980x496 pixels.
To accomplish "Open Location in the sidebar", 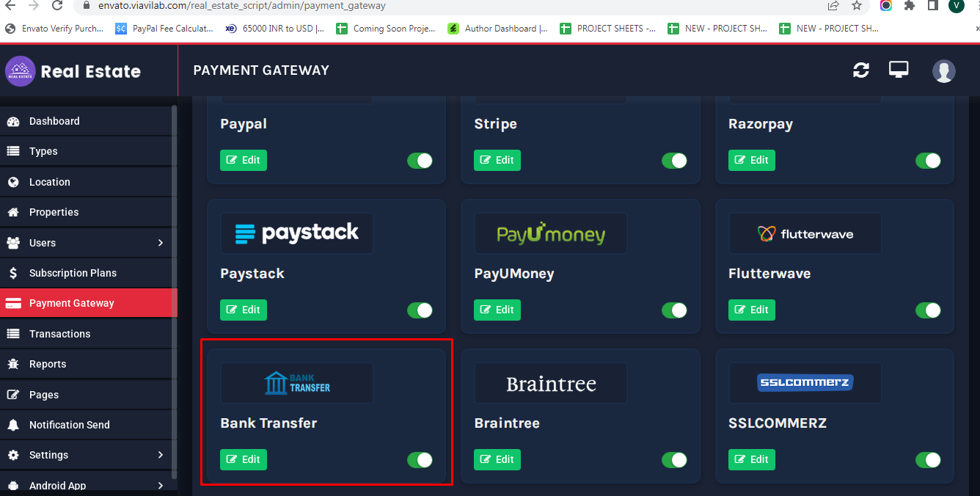I will pos(86,182).
